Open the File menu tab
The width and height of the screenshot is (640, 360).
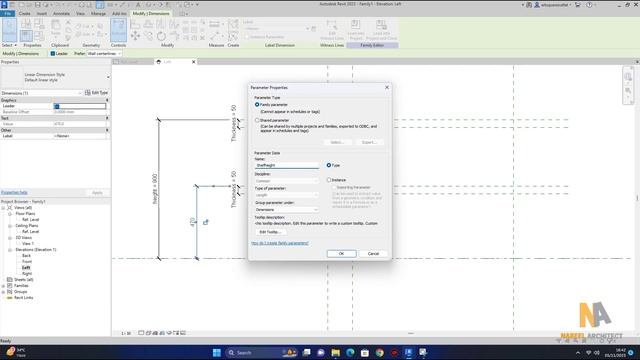pyautogui.click(x=7, y=13)
